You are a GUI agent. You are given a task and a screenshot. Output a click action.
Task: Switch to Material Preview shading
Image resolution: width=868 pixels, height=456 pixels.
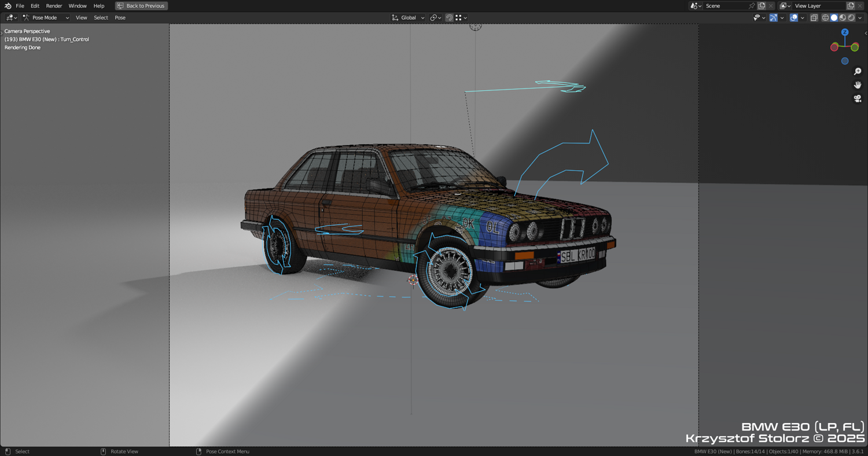click(843, 18)
